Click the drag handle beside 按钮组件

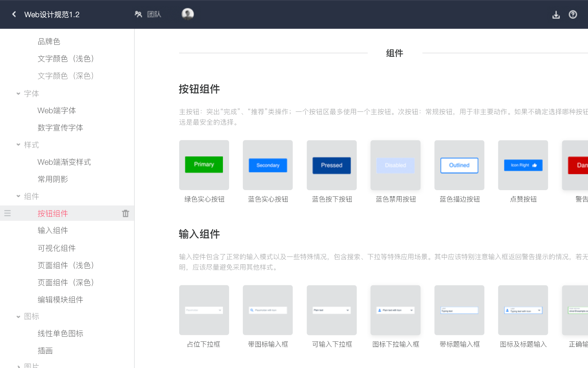pos(7,213)
